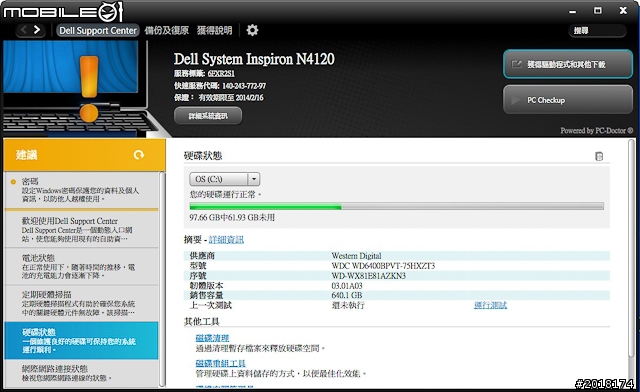Click the 獲得驅動程式和其他下載 button
Viewport: 640px width, 392px height.
click(x=568, y=64)
